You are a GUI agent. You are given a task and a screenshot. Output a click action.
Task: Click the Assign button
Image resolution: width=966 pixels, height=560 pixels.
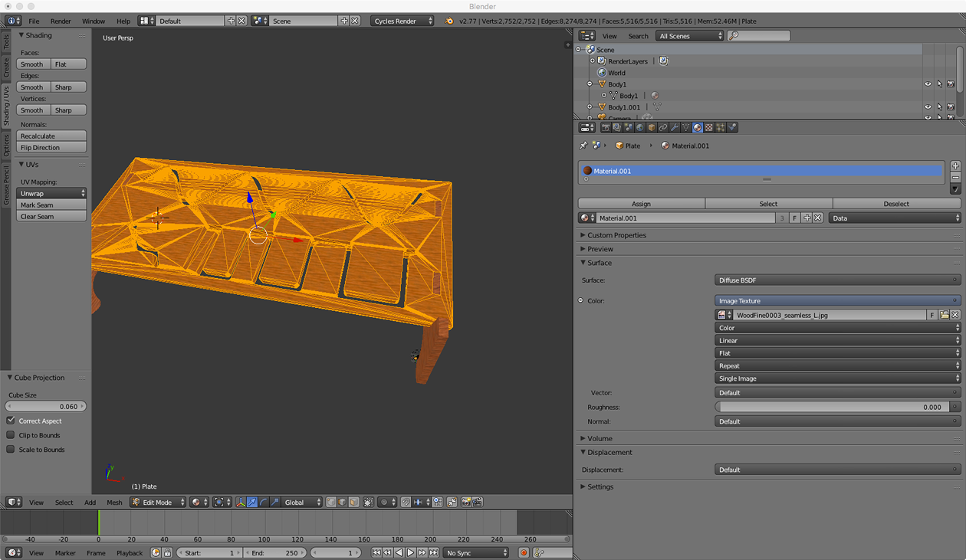pos(641,204)
